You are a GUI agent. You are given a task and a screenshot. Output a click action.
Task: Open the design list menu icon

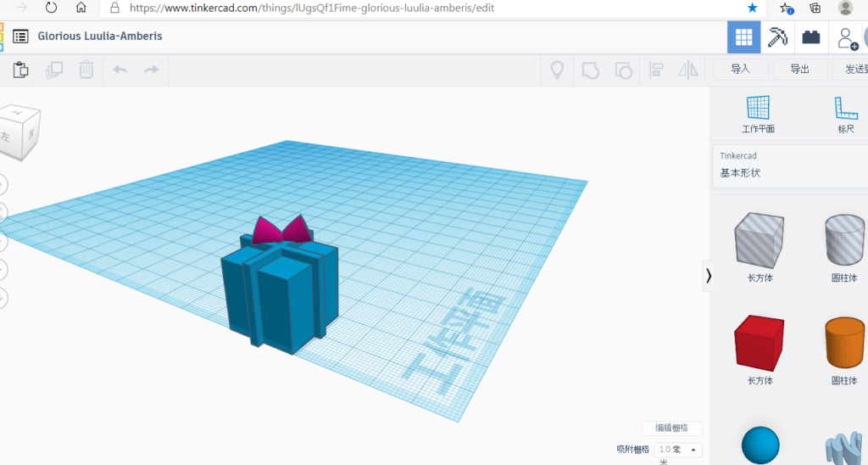pos(20,36)
